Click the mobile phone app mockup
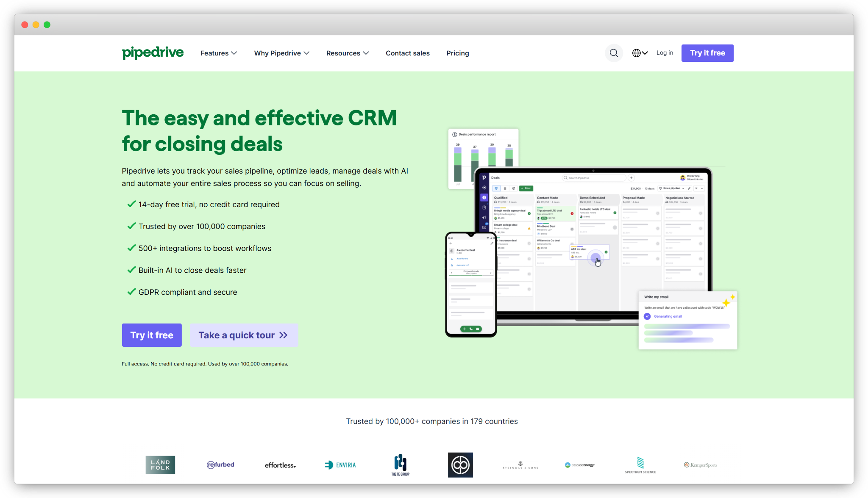This screenshot has width=868, height=498. pyautogui.click(x=471, y=285)
